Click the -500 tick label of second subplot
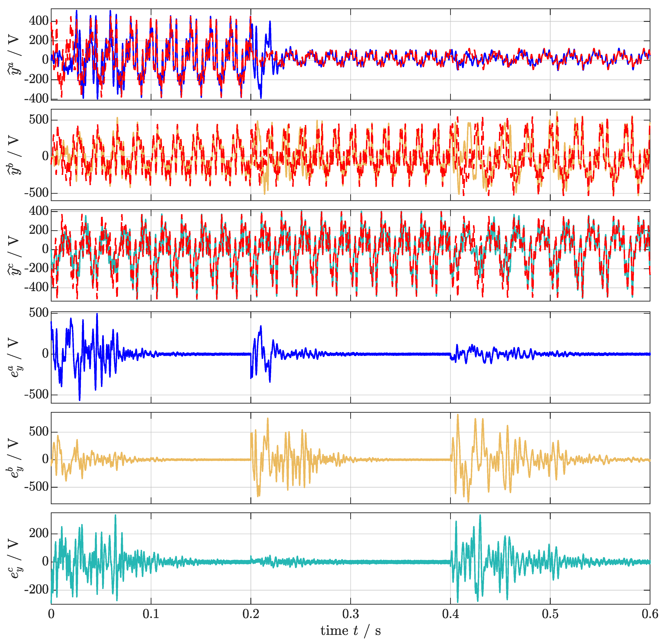Screen dimensions: 664x644 pos(37,192)
